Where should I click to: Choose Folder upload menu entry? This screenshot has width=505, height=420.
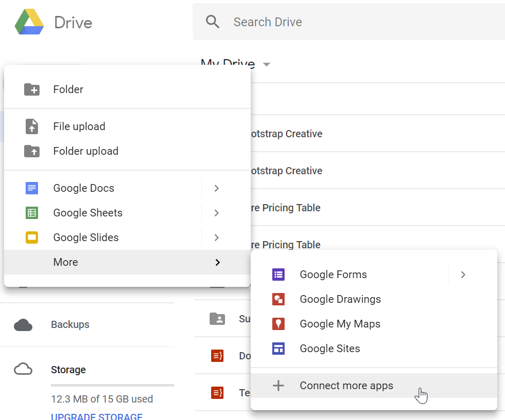tap(127, 151)
